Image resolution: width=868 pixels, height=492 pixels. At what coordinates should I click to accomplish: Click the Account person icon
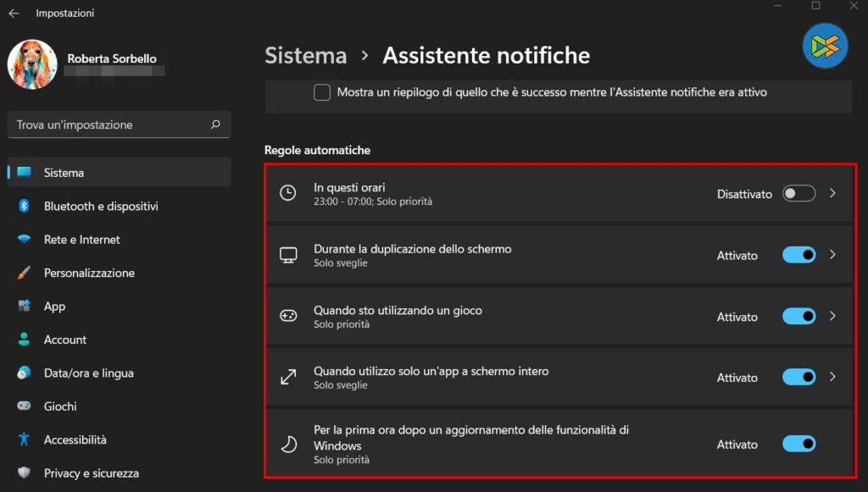click(24, 340)
